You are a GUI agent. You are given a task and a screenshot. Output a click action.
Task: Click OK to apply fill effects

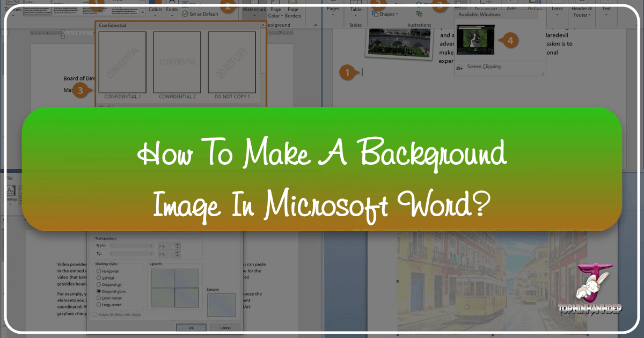click(x=192, y=327)
